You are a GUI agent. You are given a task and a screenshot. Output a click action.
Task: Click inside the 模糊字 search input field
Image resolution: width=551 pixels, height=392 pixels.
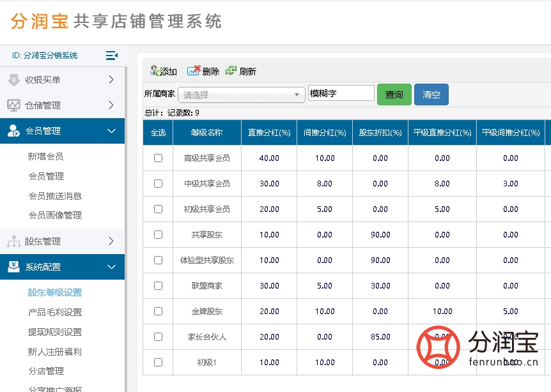click(341, 93)
